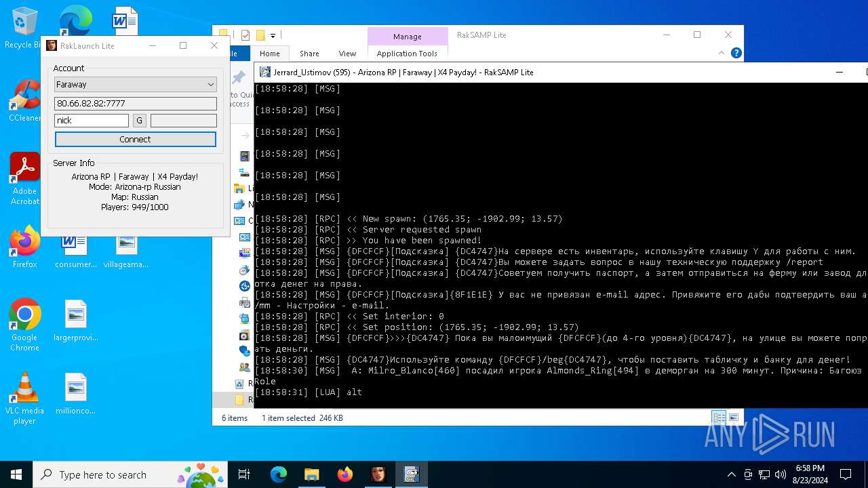Viewport: 868px width, 488px height.
Task: Open Explorer Help question mark icon
Action: 736,53
